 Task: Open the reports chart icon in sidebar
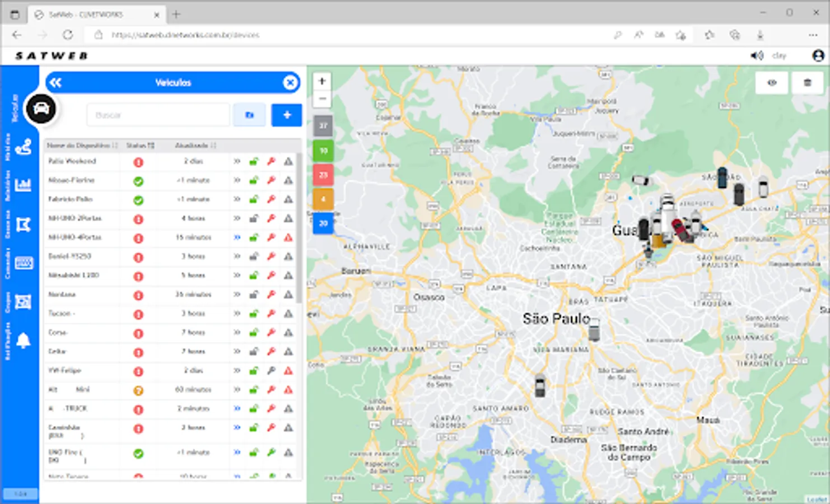coord(23,185)
